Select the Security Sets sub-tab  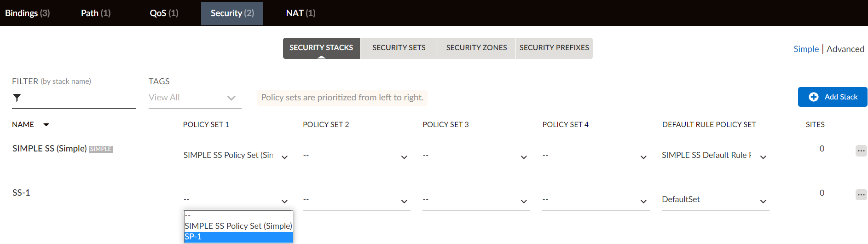399,48
